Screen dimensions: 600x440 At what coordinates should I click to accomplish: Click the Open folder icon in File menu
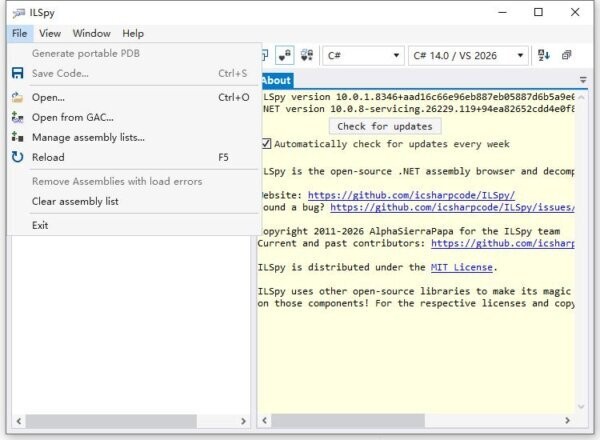pyautogui.click(x=17, y=97)
